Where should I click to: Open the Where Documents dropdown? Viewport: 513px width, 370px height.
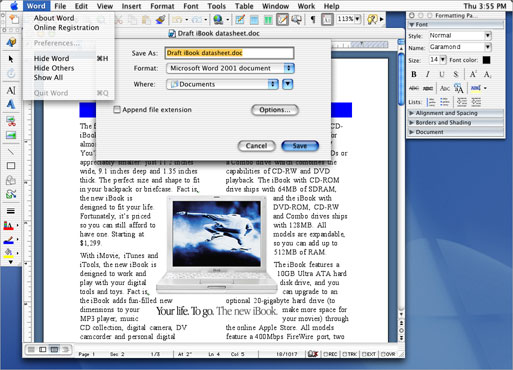222,84
